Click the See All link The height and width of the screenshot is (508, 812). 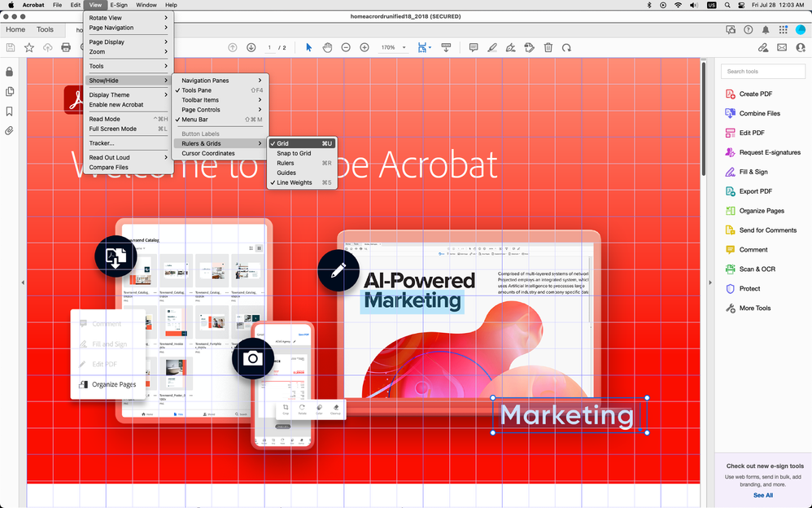tap(763, 495)
